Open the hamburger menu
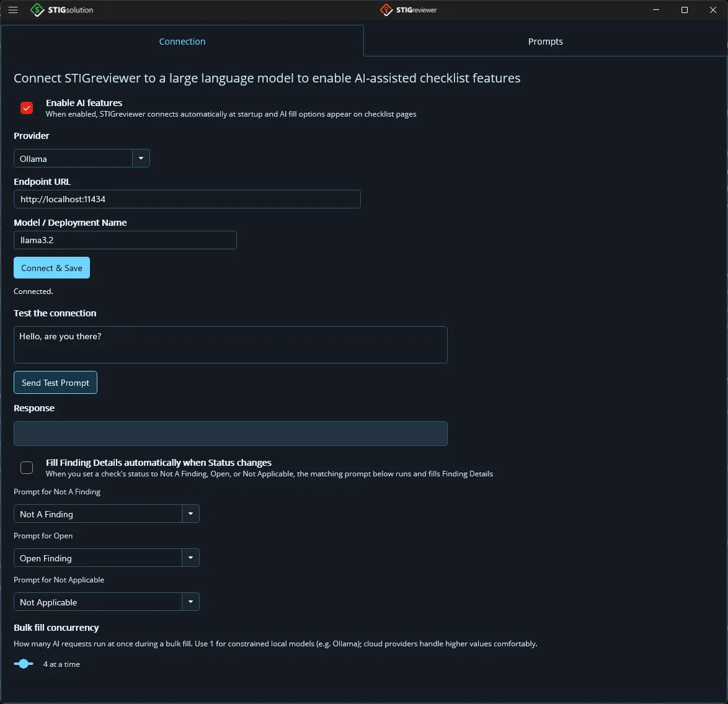Image resolution: width=728 pixels, height=704 pixels. [13, 10]
